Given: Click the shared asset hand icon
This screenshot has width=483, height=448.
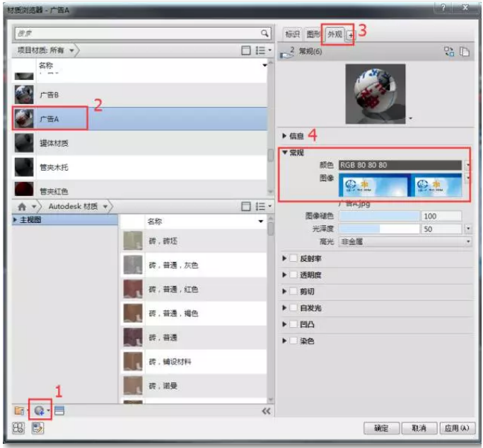Looking at the screenshot, I should [287, 54].
